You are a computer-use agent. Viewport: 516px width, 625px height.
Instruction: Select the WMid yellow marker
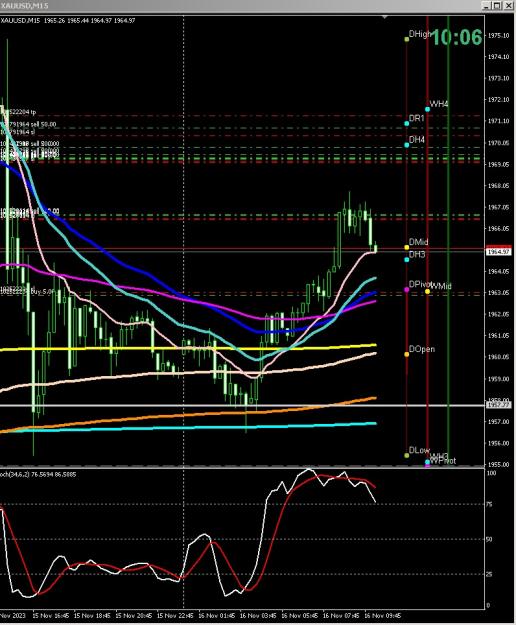[x=427, y=291]
